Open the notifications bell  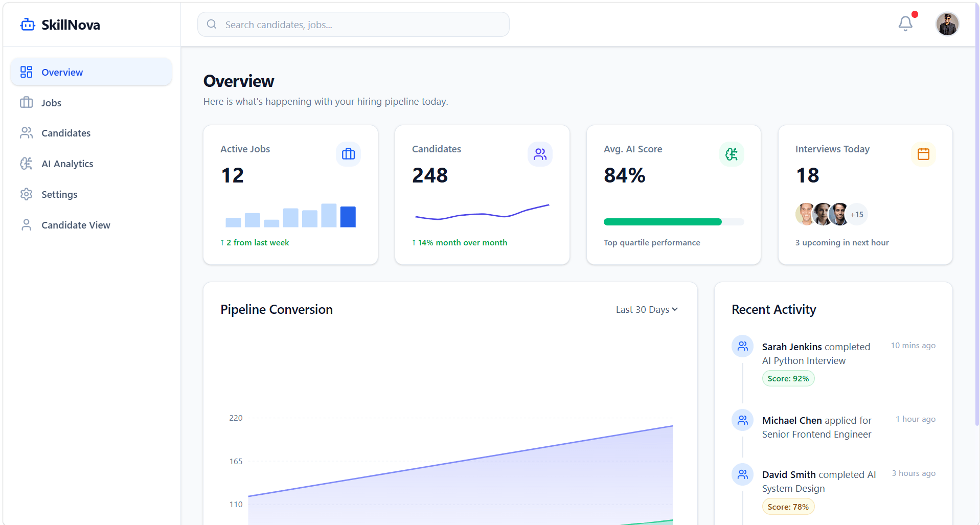tap(905, 24)
